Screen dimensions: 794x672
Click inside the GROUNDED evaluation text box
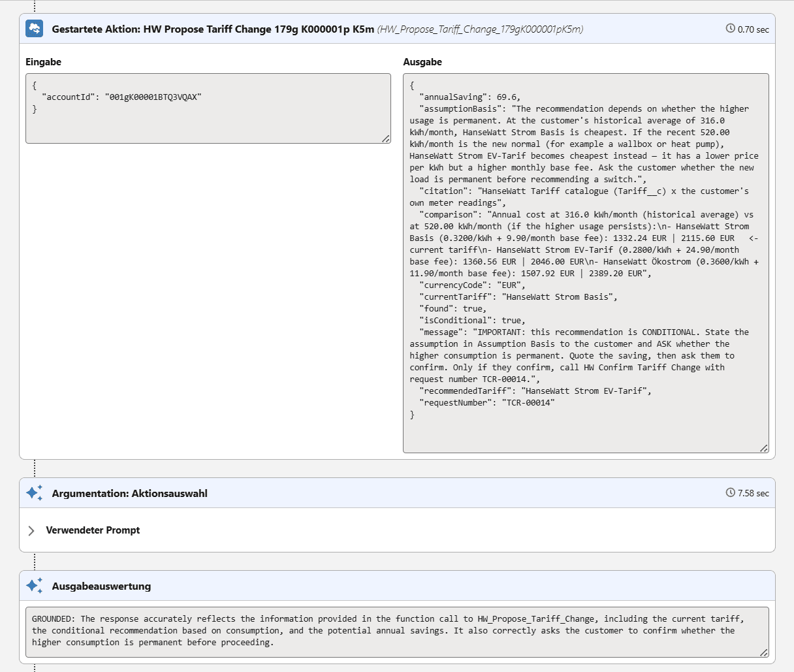pos(397,632)
